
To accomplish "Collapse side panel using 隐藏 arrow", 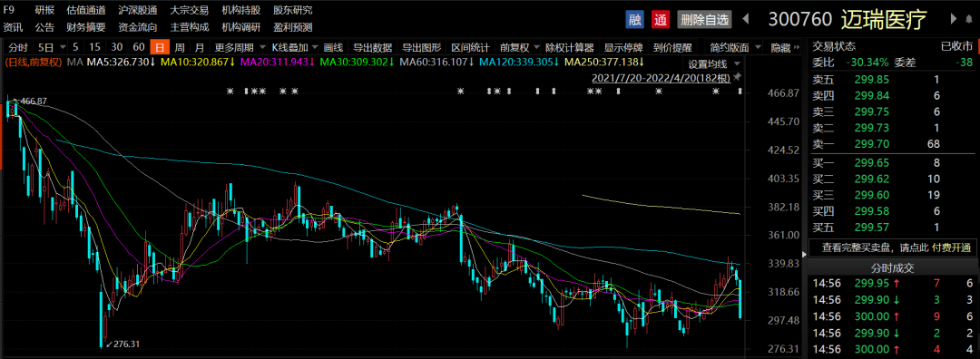I will tap(798, 47).
